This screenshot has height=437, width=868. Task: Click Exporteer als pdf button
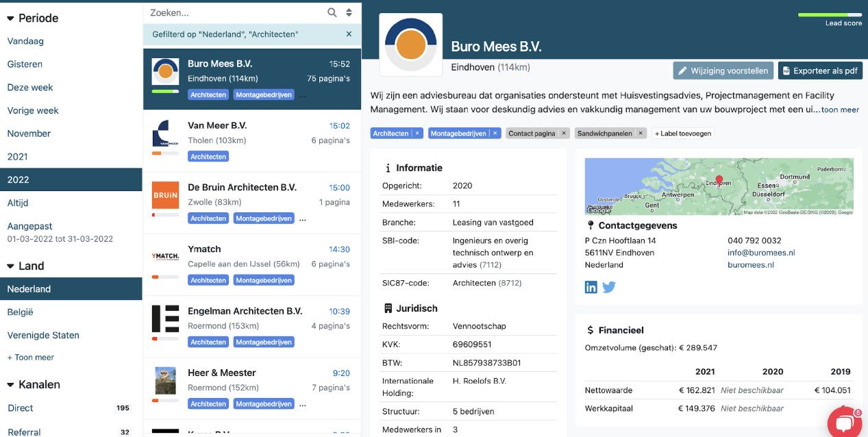820,71
